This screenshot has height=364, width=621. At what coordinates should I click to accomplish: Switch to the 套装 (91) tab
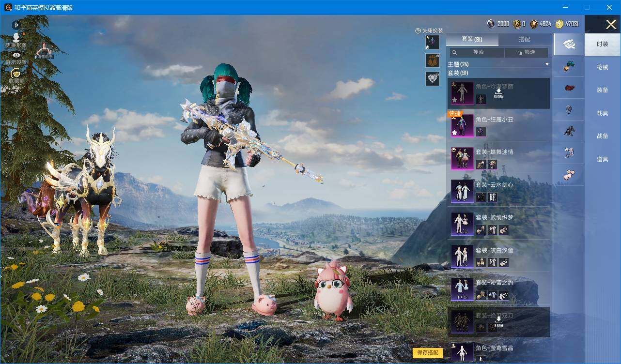[472, 39]
